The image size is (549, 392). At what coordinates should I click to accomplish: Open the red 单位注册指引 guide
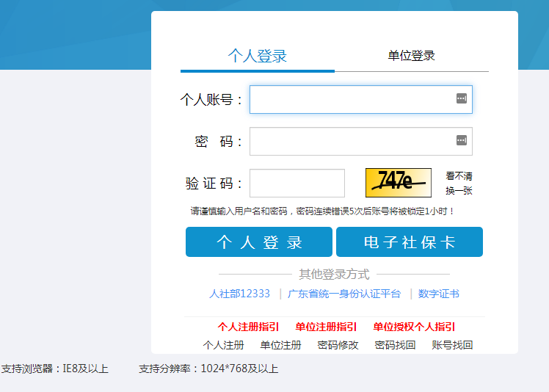coord(326,327)
